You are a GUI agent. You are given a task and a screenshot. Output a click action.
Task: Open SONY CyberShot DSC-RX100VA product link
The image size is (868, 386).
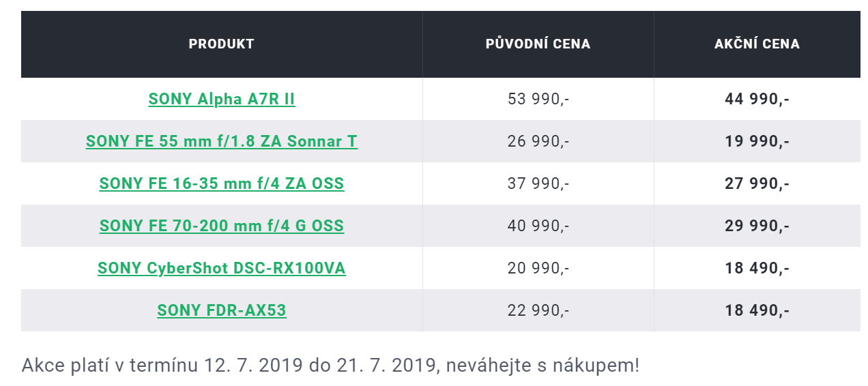(222, 268)
